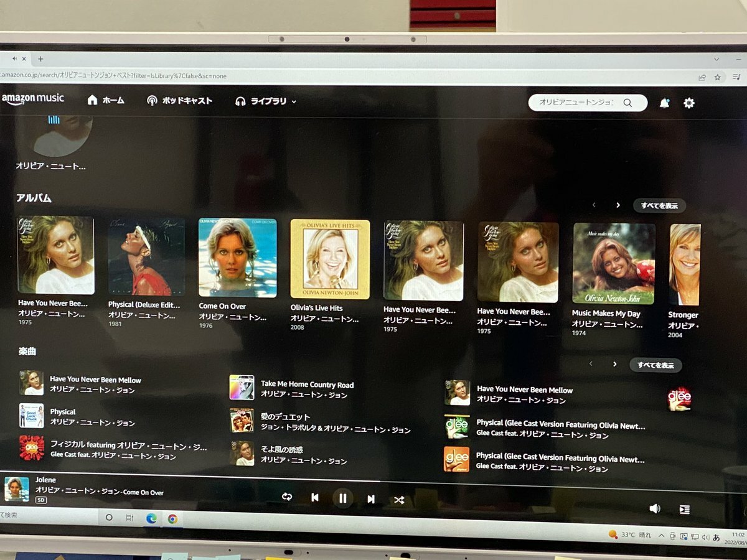Select song Take Me Home Country Road
The image size is (747, 560).
[307, 385]
